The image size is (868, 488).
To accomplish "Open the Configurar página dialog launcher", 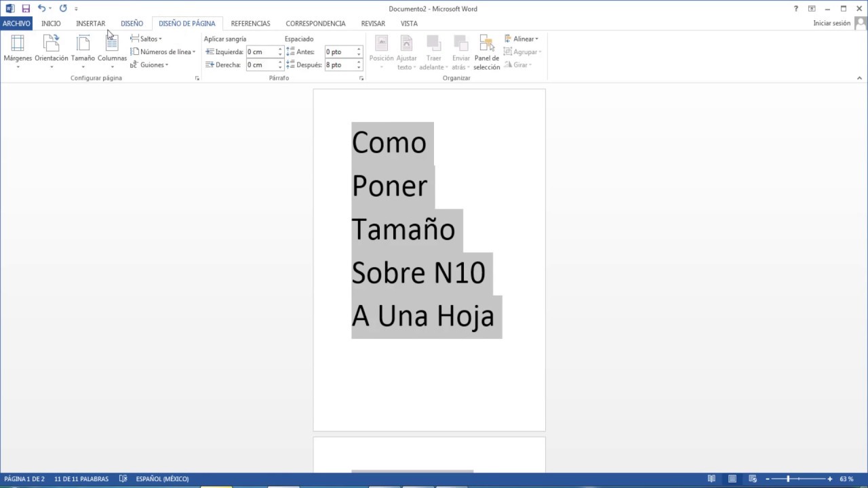I will [197, 79].
